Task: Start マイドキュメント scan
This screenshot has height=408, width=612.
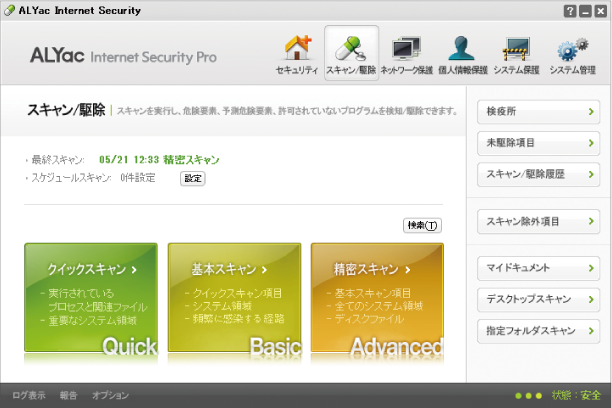Action: (x=538, y=268)
